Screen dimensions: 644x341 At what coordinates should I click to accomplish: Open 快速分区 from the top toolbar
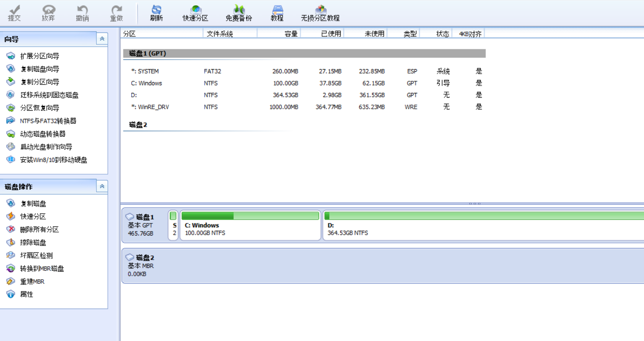coord(195,13)
